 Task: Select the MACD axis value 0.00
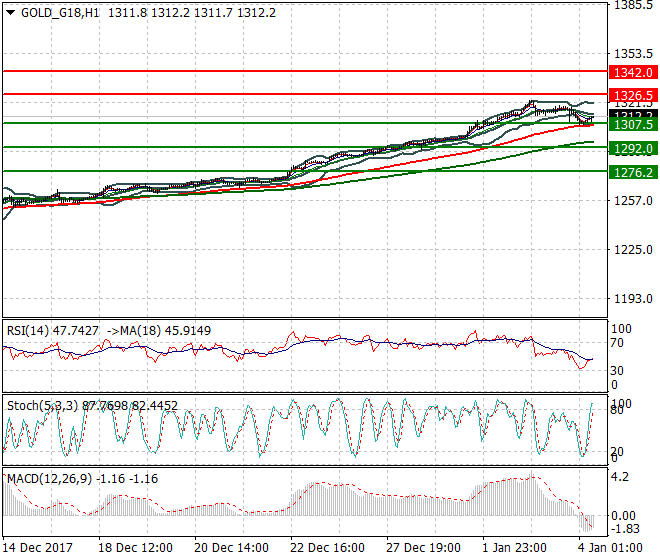623,516
